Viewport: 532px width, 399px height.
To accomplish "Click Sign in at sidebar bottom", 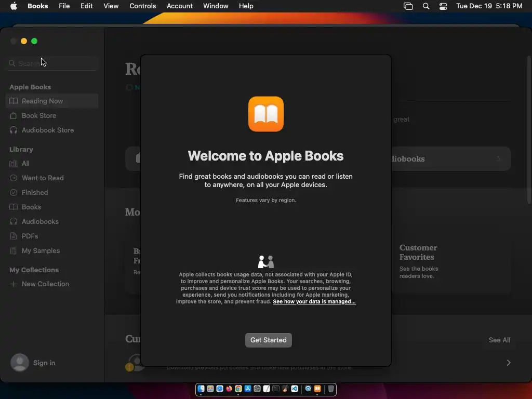I will [44, 363].
